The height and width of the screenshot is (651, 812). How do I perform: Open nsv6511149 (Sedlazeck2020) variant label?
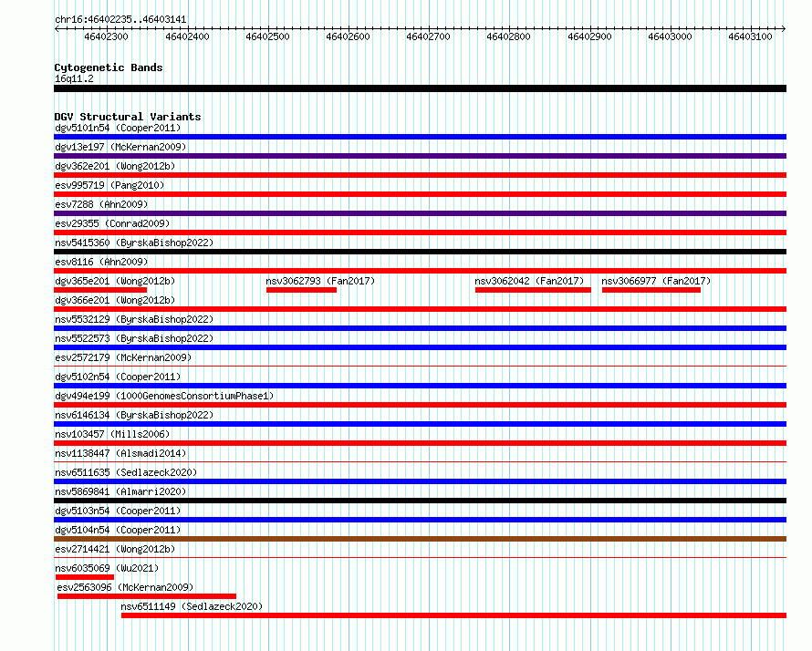pyautogui.click(x=192, y=606)
